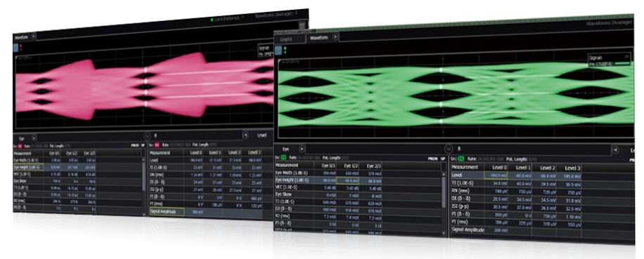644x259 pixels.
Task: Select the Signal Amplitude row in the pink window
Action: point(205,212)
